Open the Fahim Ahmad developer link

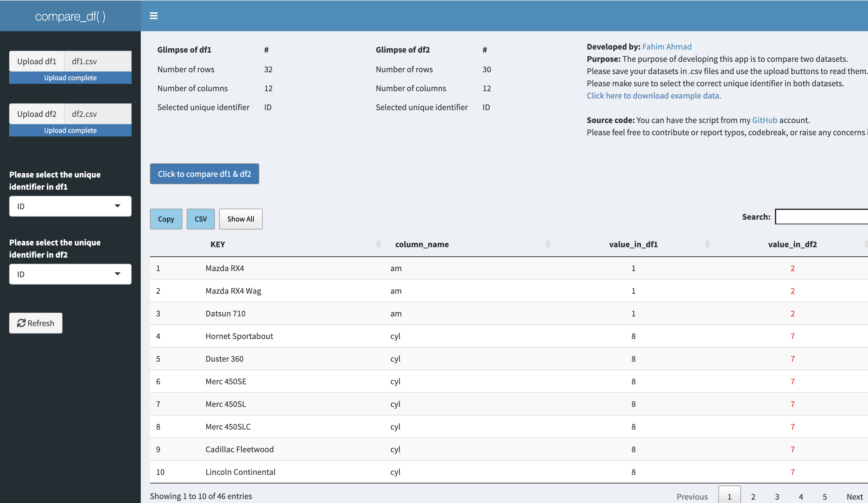667,47
